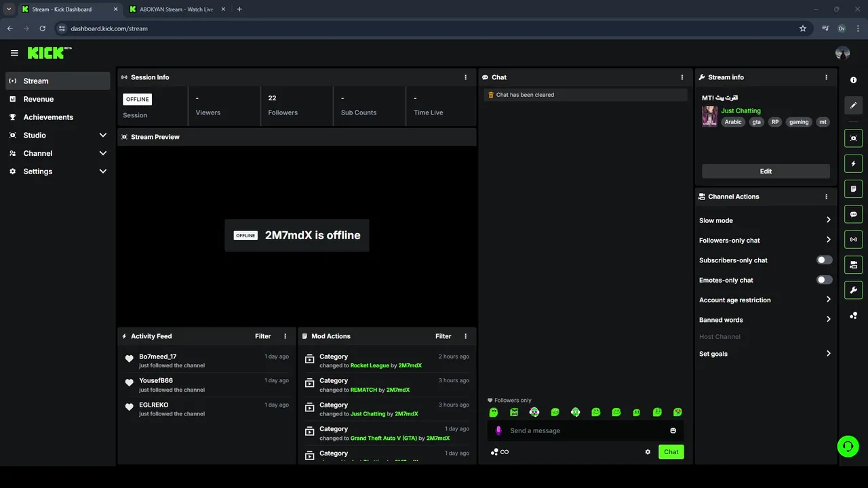Select the Stream - Kick Dashboard tab
The image size is (868, 488).
point(70,9)
